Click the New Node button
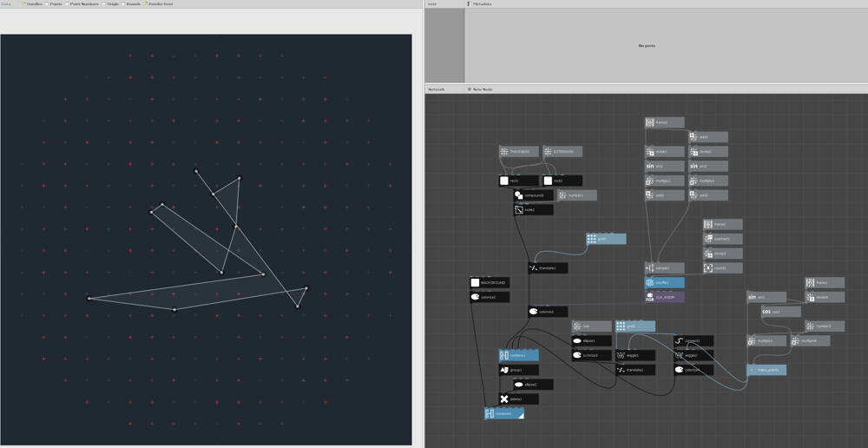 point(479,89)
